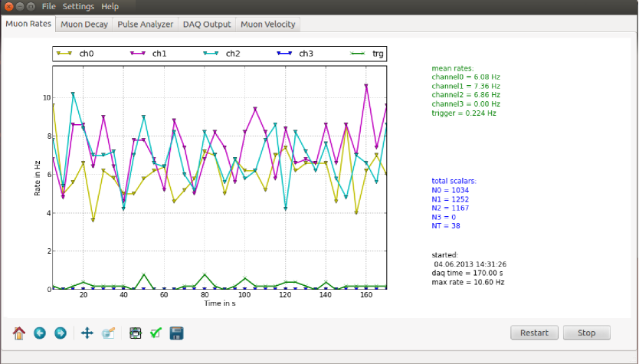Click the Stop button
Viewport: 639px width, 364px height.
click(x=586, y=333)
